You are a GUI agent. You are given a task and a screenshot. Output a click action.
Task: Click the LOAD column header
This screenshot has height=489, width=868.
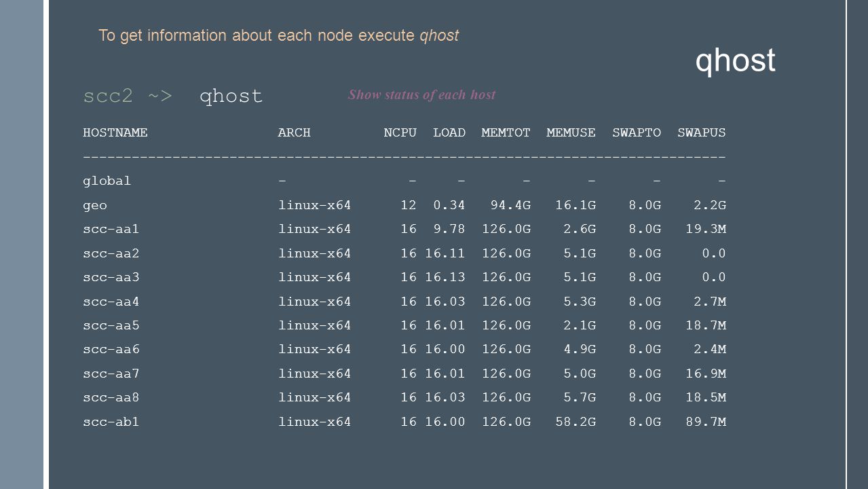point(449,133)
